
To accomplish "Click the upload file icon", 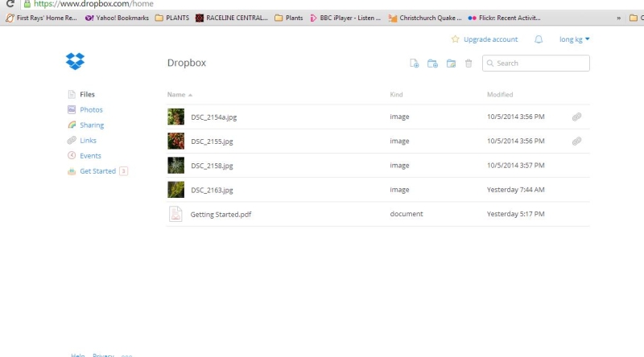I will click(415, 64).
